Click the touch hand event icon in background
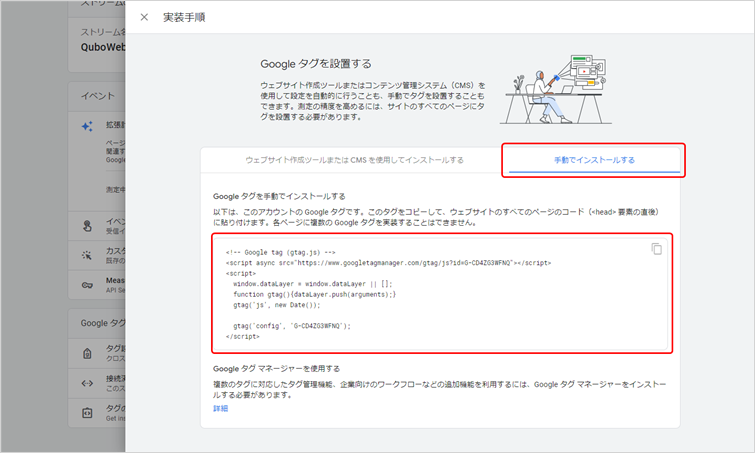This screenshot has width=755, height=453. pyautogui.click(x=87, y=226)
